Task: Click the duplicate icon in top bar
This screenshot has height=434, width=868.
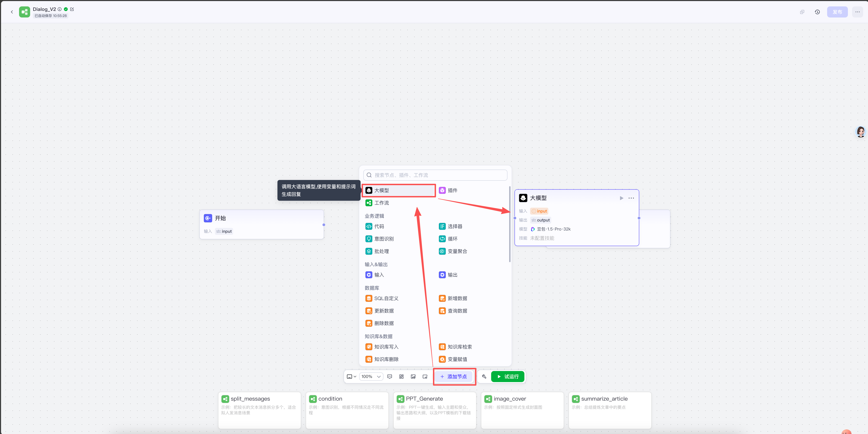Action: pyautogui.click(x=802, y=12)
